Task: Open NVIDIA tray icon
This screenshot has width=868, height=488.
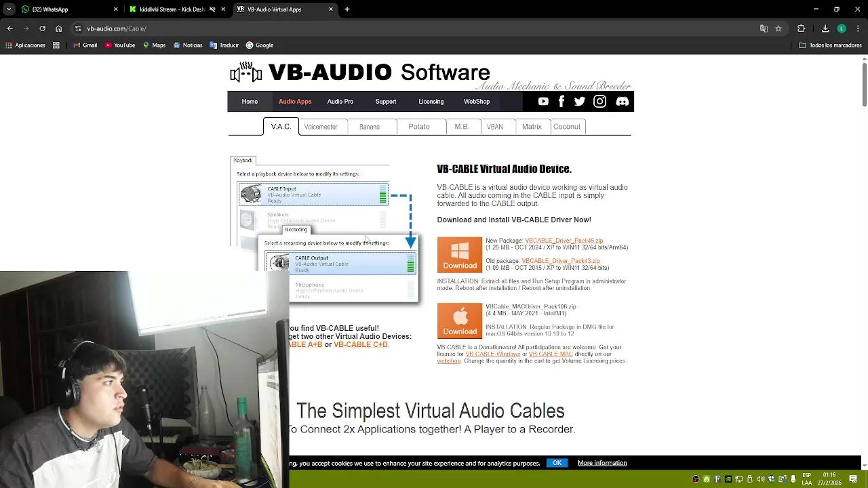Action: [x=728, y=479]
